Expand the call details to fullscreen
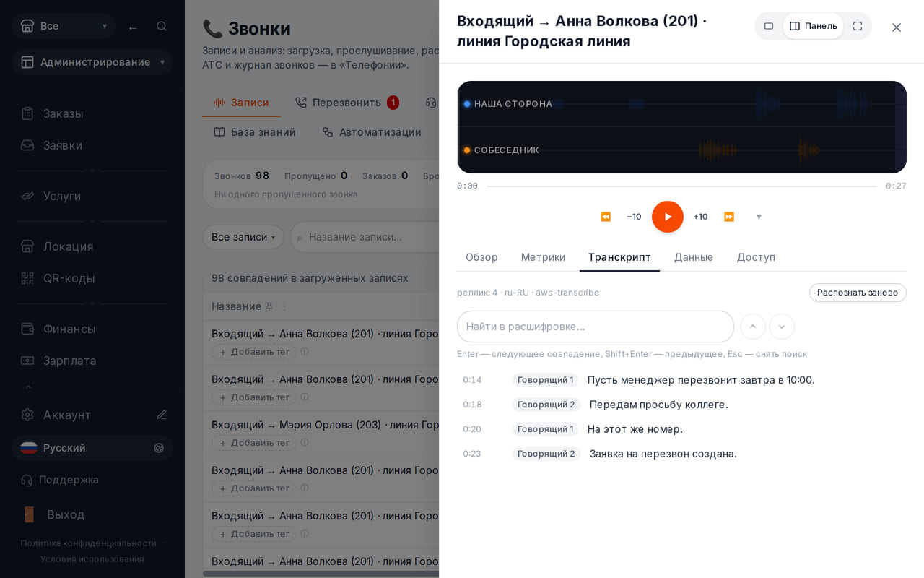The height and width of the screenshot is (578, 924). 858,26
